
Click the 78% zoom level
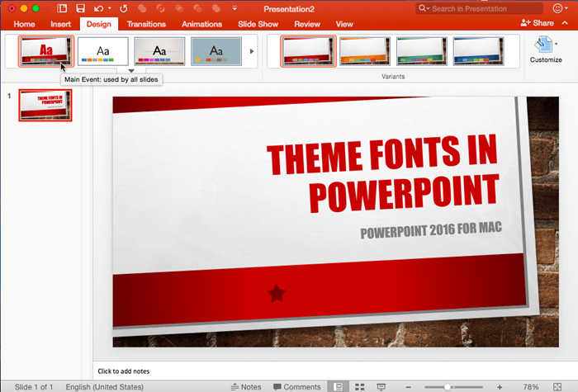point(531,387)
